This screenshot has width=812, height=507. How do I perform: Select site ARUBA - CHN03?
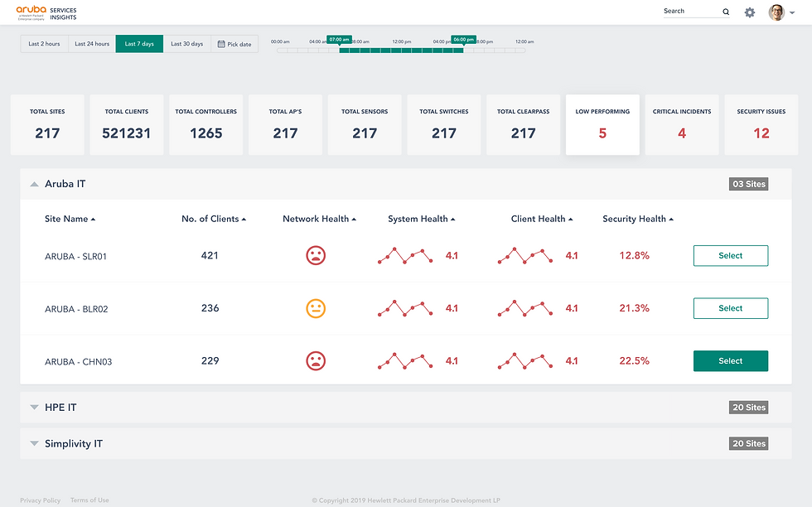730,361
